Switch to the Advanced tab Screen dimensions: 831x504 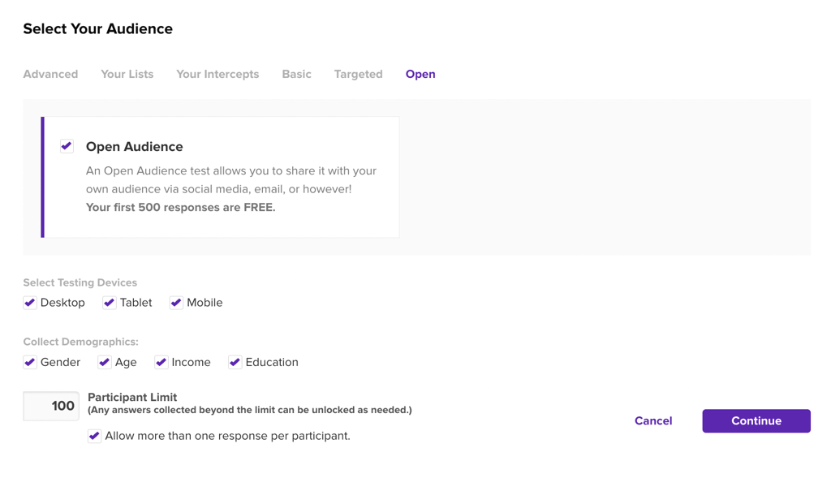click(50, 74)
